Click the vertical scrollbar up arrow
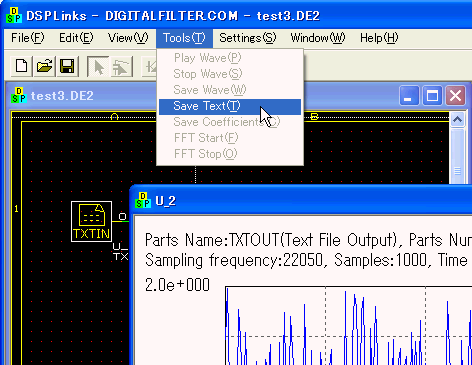 [x=457, y=120]
